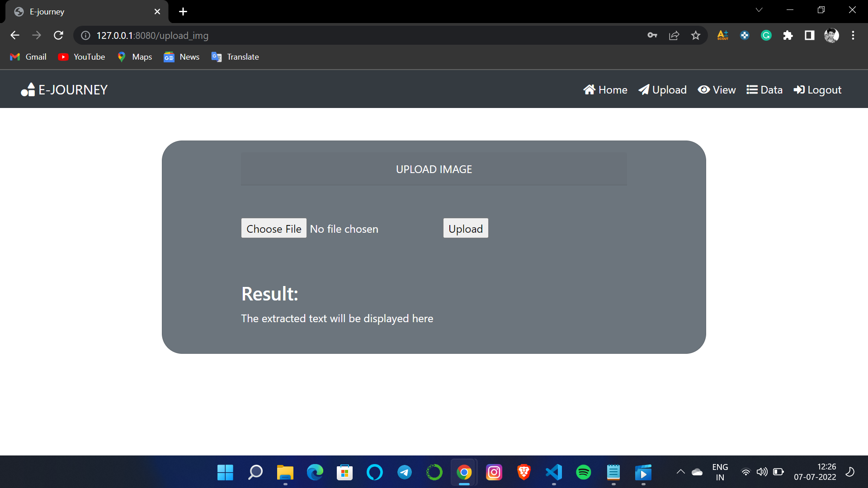Click the View eye icon
Image resolution: width=868 pixels, height=488 pixels.
[x=703, y=90]
